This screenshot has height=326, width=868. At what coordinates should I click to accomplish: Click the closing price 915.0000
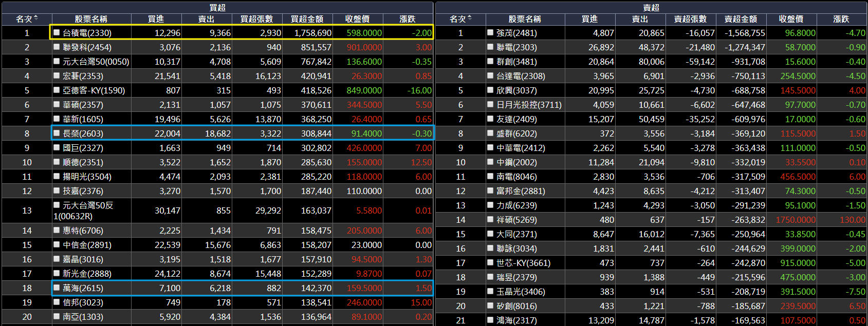[x=798, y=263]
